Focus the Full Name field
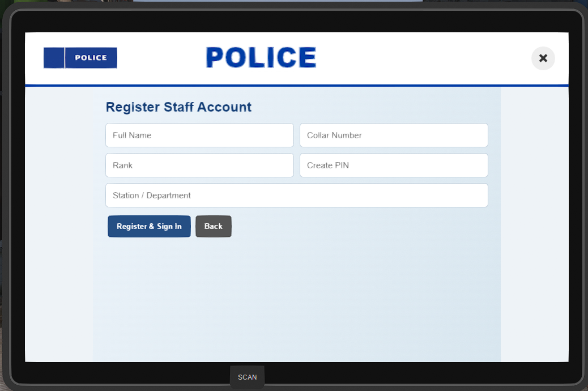588x391 pixels. pos(199,135)
